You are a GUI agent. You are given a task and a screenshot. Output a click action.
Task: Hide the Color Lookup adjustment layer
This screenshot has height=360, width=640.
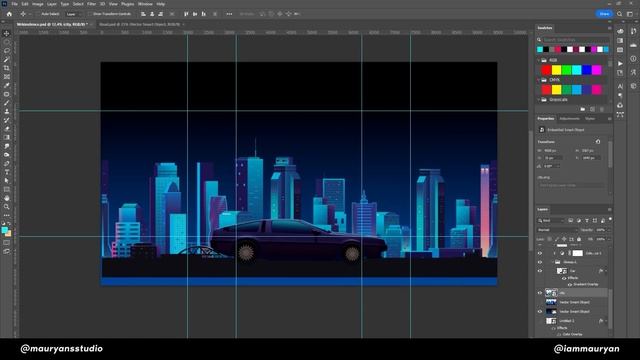pyautogui.click(x=540, y=253)
